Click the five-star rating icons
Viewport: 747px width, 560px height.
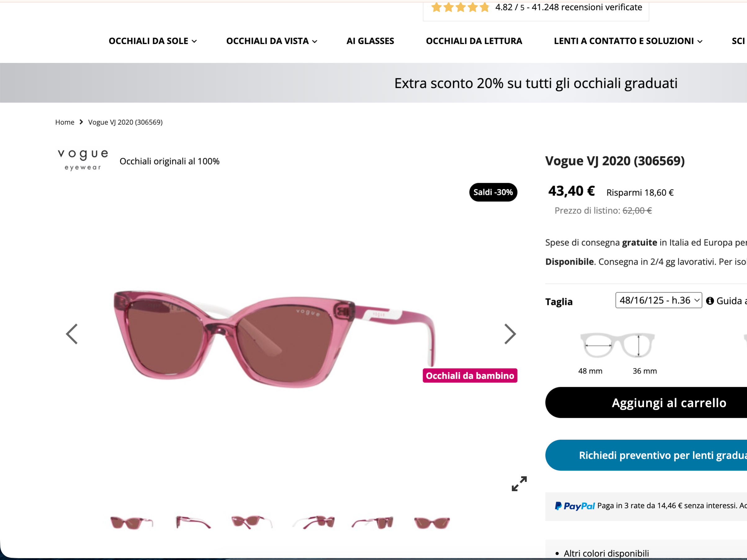click(x=460, y=7)
